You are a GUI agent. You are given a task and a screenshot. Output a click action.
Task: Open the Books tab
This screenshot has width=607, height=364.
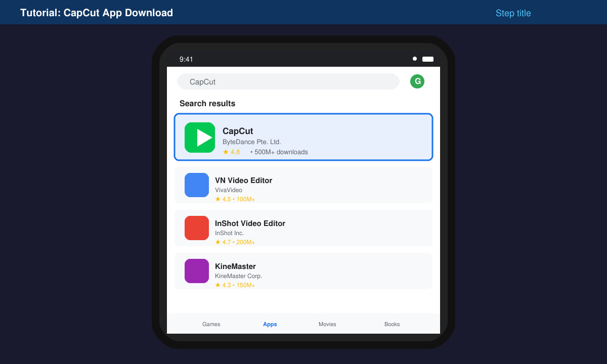tap(392, 324)
